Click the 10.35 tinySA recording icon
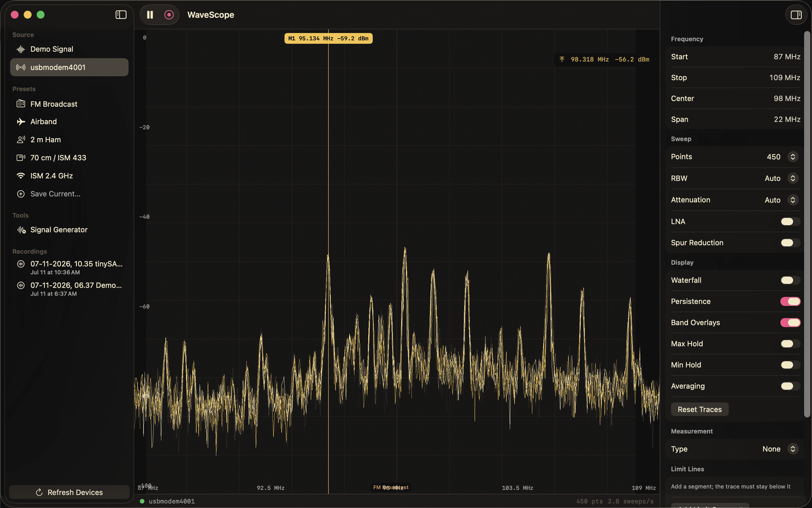Screen dimensions: 812x508 point(21,264)
